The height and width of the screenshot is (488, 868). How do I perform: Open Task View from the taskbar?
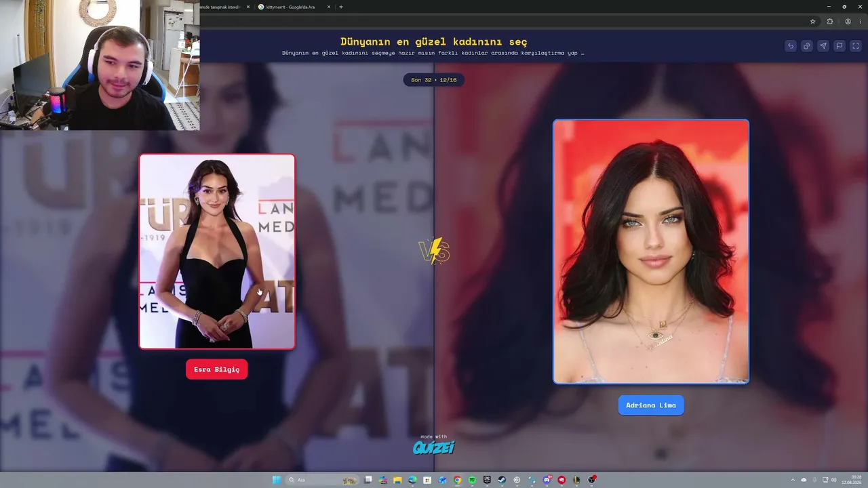coord(368,480)
